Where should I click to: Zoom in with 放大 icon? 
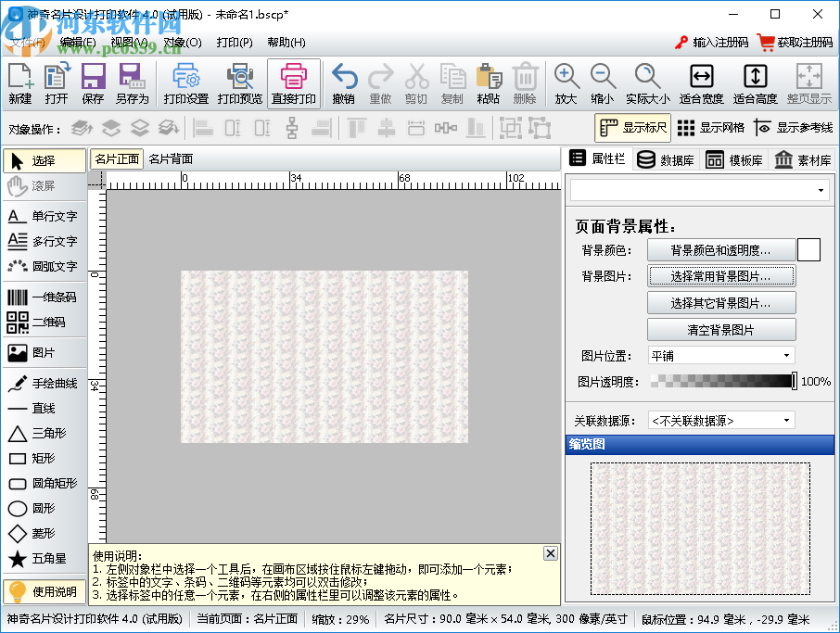(x=566, y=83)
